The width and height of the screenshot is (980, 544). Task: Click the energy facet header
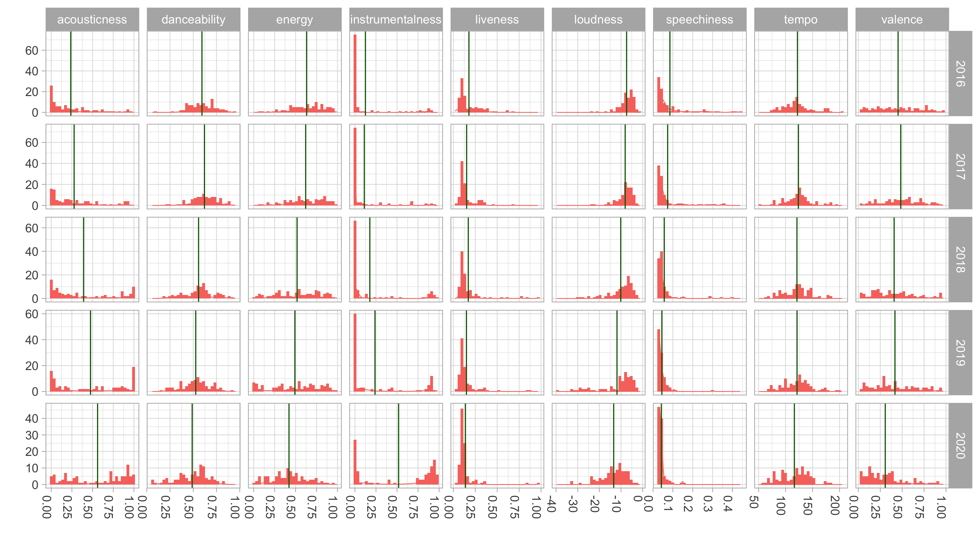(294, 19)
